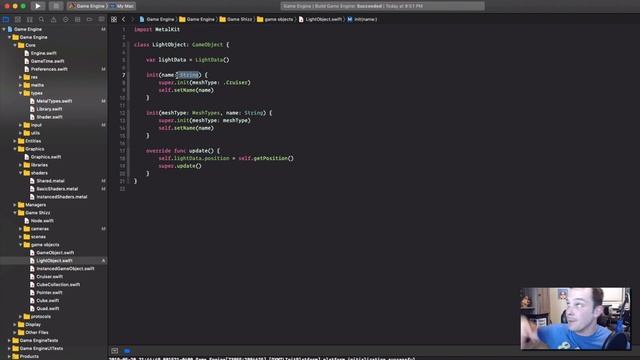The height and width of the screenshot is (360, 640).
Task: Collapse the Core folder
Action: click(x=15, y=45)
